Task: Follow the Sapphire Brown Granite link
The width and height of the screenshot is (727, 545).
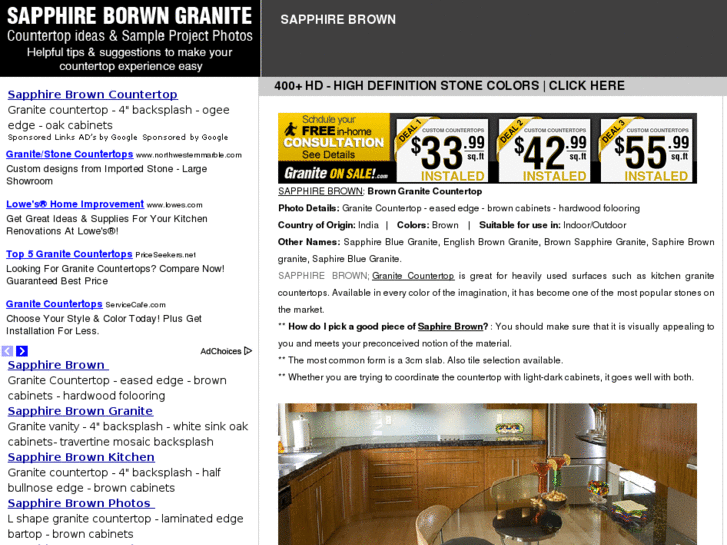Action: 80,411
